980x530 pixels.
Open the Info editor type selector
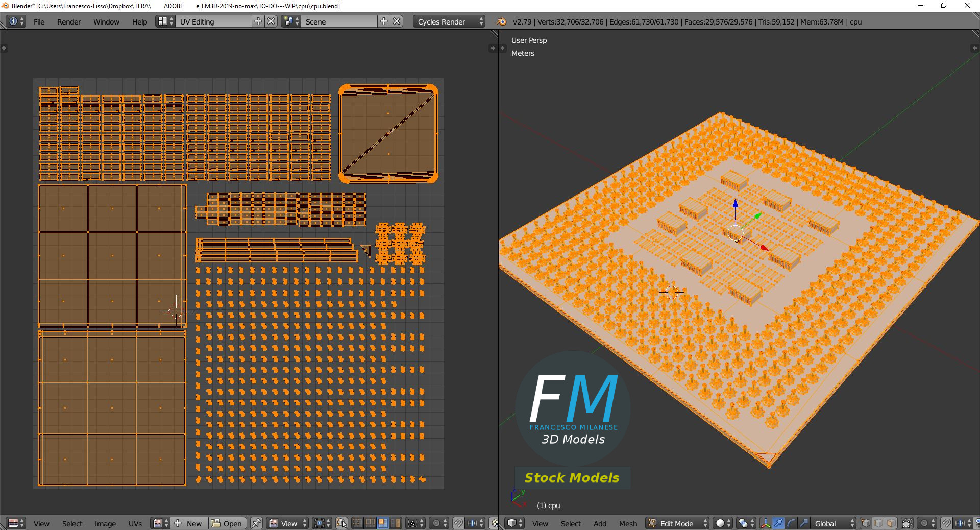[x=16, y=21]
